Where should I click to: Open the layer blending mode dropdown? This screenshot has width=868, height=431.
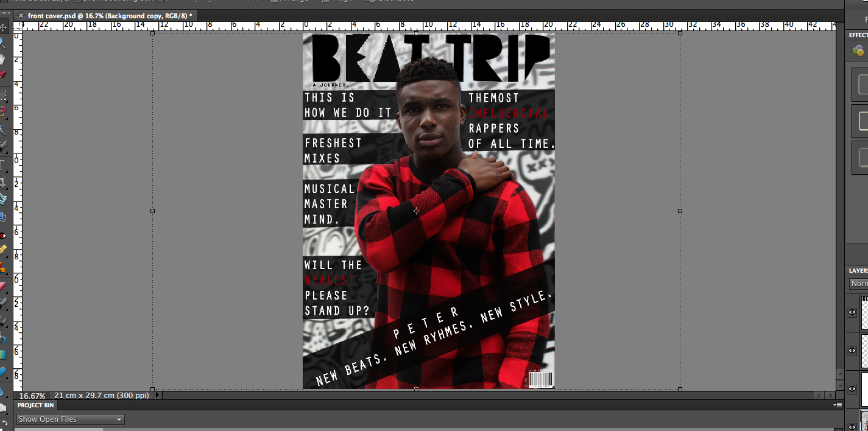point(859,284)
